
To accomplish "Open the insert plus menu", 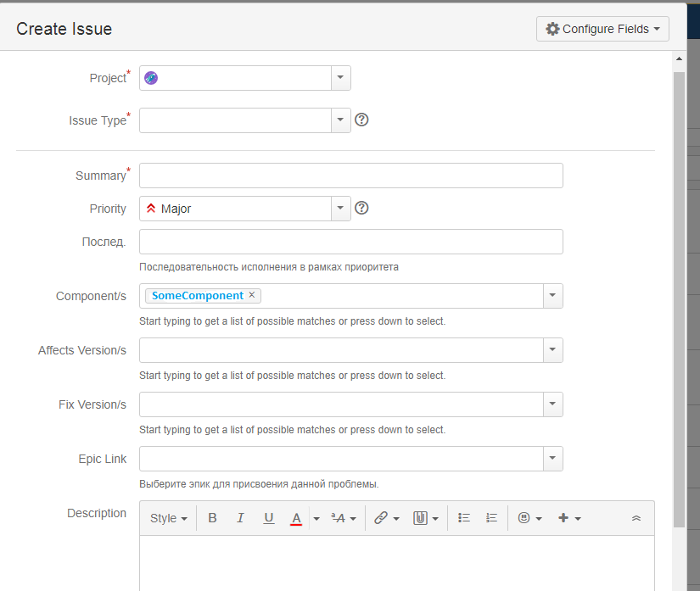I will click(x=569, y=518).
